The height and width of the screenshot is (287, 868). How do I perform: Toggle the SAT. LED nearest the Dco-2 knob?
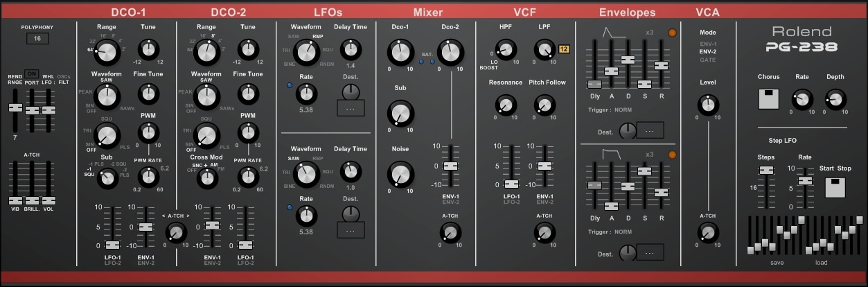tap(433, 62)
